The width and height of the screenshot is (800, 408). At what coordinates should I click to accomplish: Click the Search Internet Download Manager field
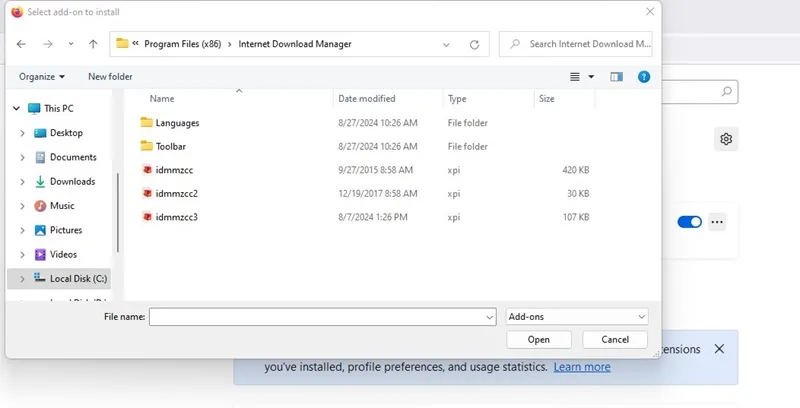click(x=576, y=44)
